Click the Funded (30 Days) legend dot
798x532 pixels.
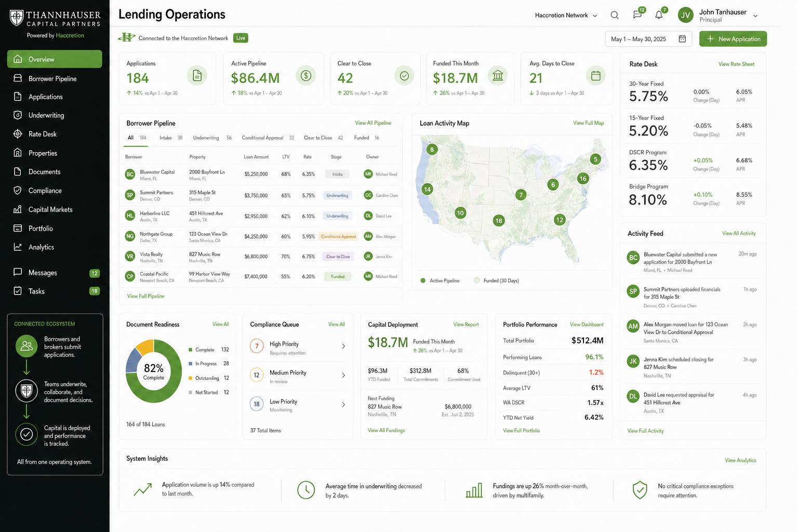(x=477, y=281)
